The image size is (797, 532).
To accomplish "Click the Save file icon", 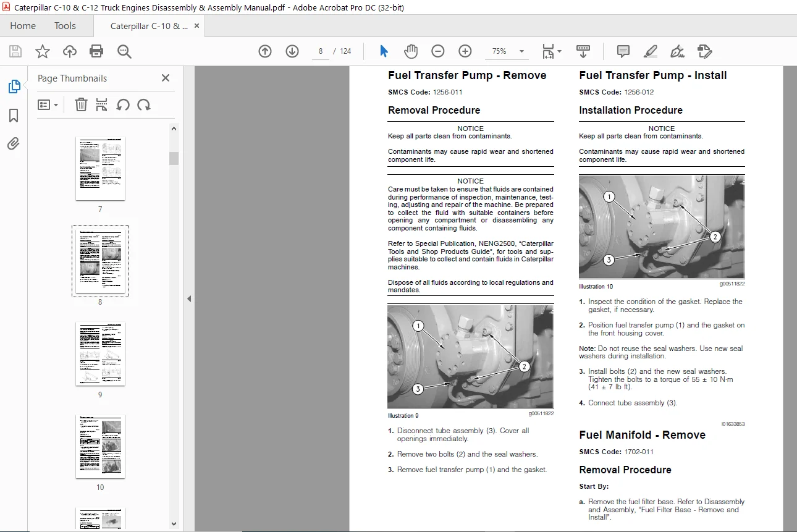I will pos(15,51).
